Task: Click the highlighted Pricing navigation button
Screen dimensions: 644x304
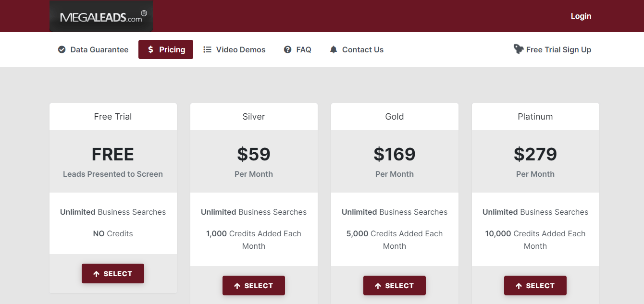Action: [x=166, y=49]
